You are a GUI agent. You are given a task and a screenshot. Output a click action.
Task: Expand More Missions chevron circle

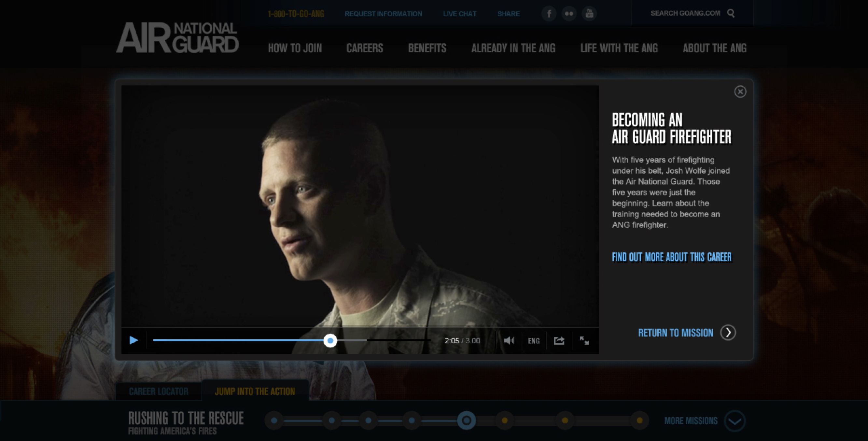pos(735,421)
